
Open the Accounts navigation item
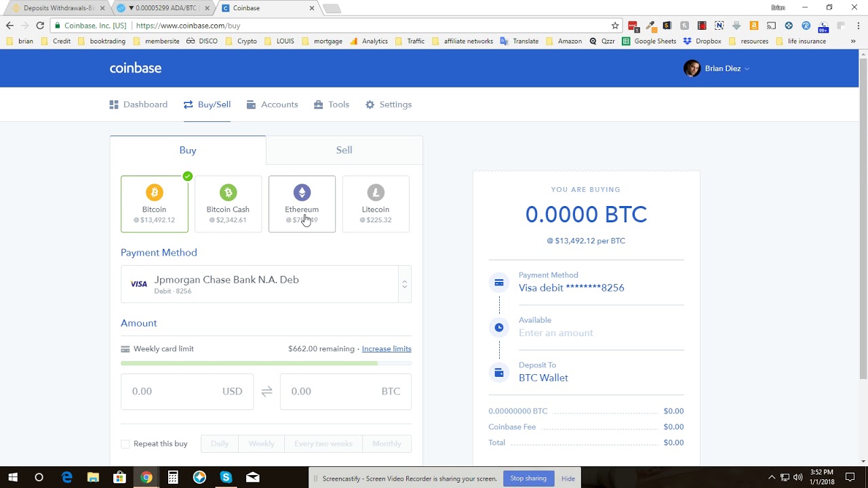272,104
